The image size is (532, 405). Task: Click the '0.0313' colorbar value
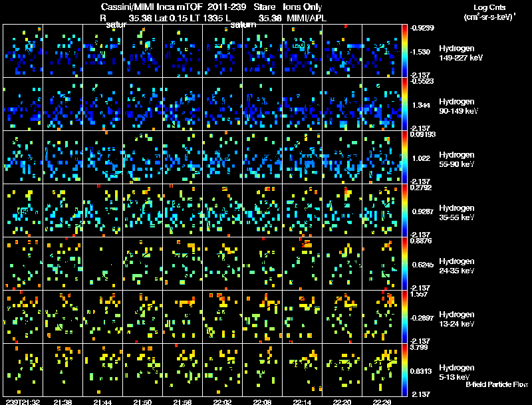(x=421, y=371)
